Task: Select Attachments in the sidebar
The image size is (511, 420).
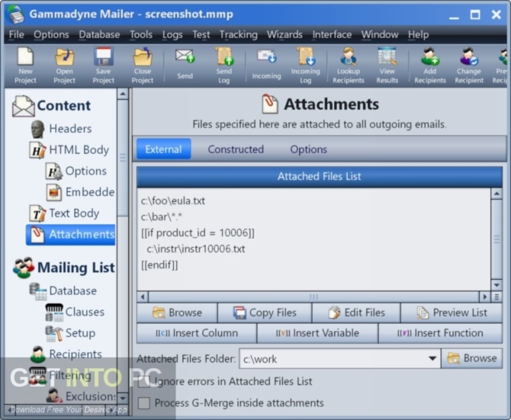Action: [x=70, y=234]
